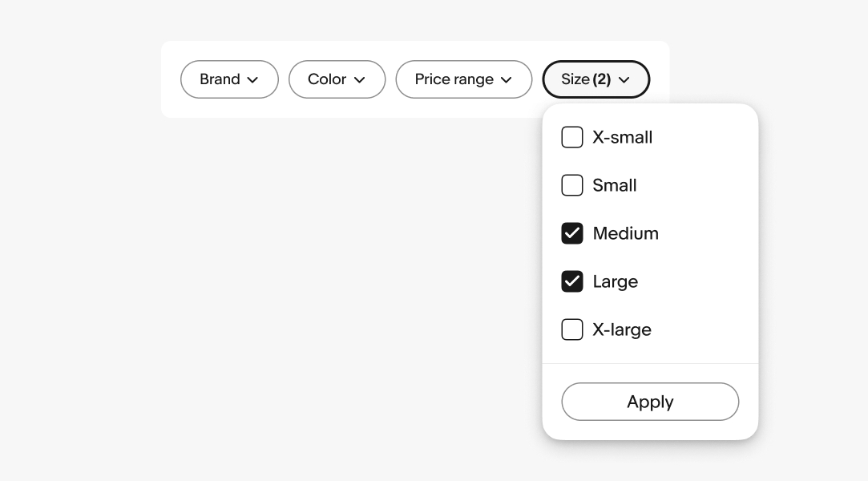
Task: Deselect the Large checkbox
Action: click(572, 281)
